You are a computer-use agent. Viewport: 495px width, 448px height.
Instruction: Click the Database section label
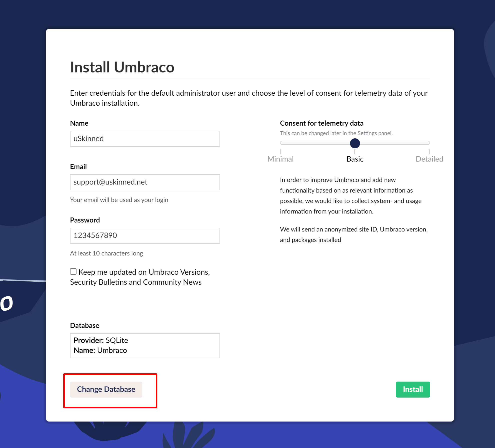pyautogui.click(x=85, y=326)
